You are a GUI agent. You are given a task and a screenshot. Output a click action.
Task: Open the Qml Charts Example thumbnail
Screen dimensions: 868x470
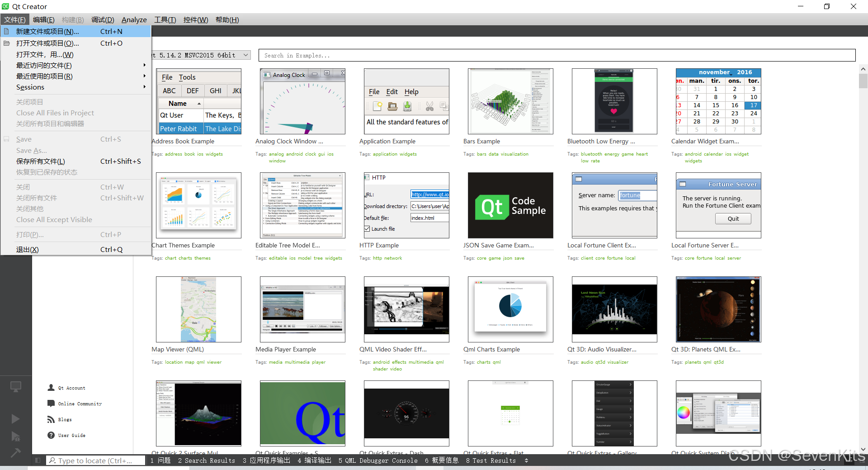pos(510,309)
